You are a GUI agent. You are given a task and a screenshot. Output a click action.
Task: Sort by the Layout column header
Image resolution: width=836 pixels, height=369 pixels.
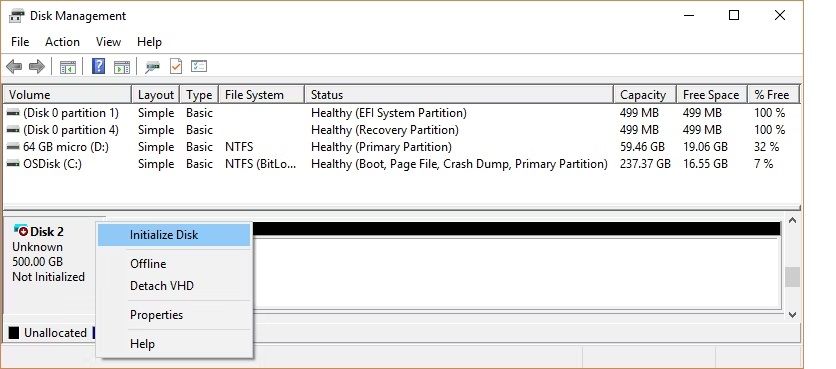pyautogui.click(x=156, y=95)
